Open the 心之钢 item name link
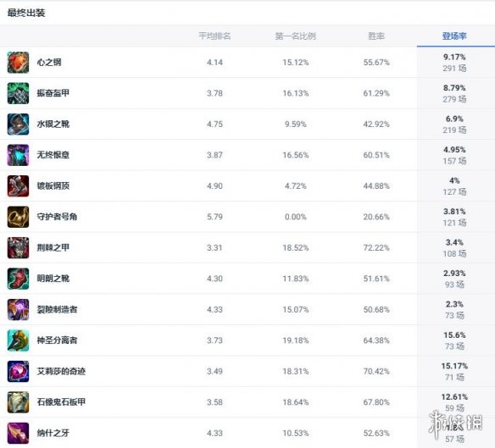 pyautogui.click(x=49, y=63)
